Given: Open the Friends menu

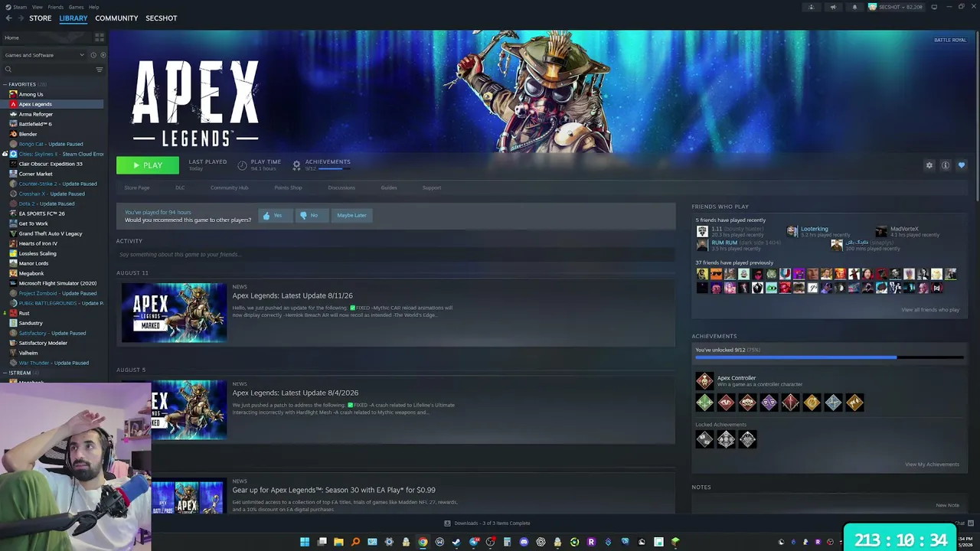Looking at the screenshot, I should [56, 7].
